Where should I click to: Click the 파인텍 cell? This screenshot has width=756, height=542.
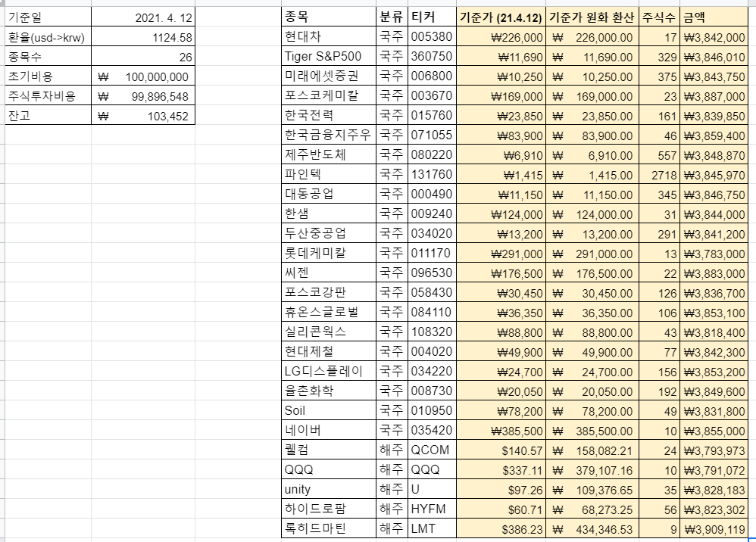(328, 175)
